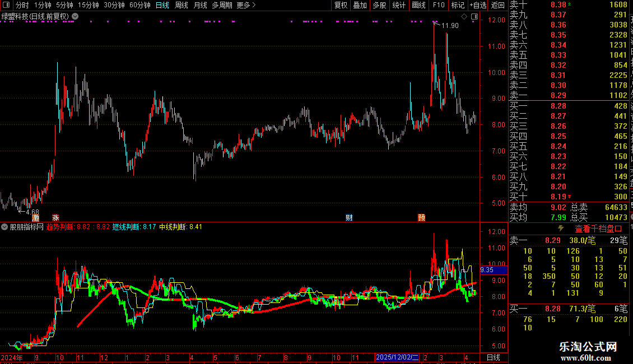Click the 71.3/笔 value in 买一 detail
This screenshot has height=364, width=633.
pyautogui.click(x=583, y=309)
